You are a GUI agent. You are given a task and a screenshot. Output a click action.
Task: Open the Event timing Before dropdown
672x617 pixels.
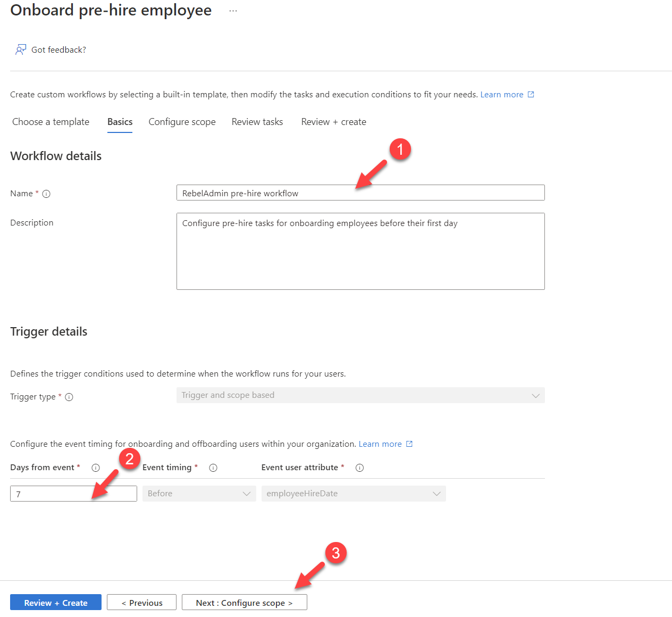[199, 494]
